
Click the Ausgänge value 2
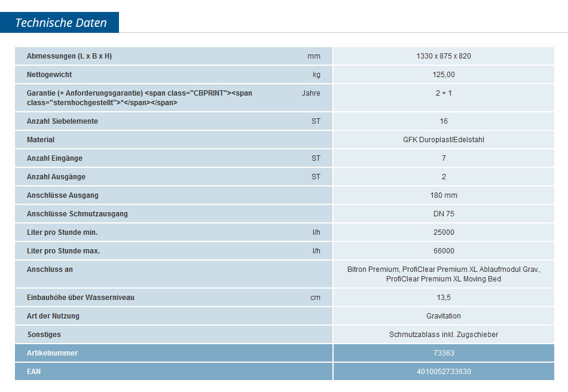tap(444, 177)
